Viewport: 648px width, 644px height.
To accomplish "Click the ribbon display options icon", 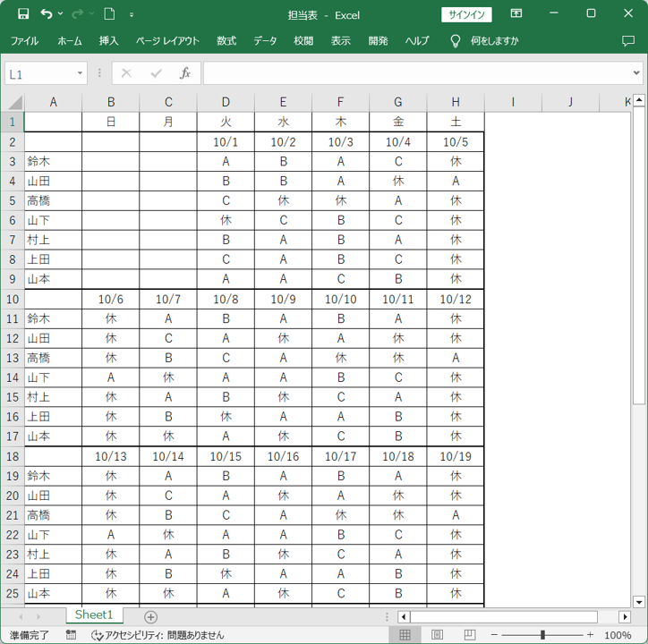I will click(516, 14).
